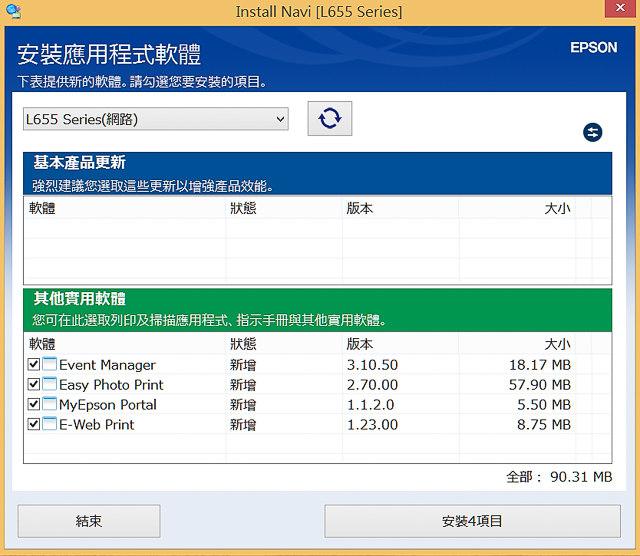Image resolution: width=640 pixels, height=556 pixels.
Task: Click the 安裝4項目 install button
Action: click(472, 521)
